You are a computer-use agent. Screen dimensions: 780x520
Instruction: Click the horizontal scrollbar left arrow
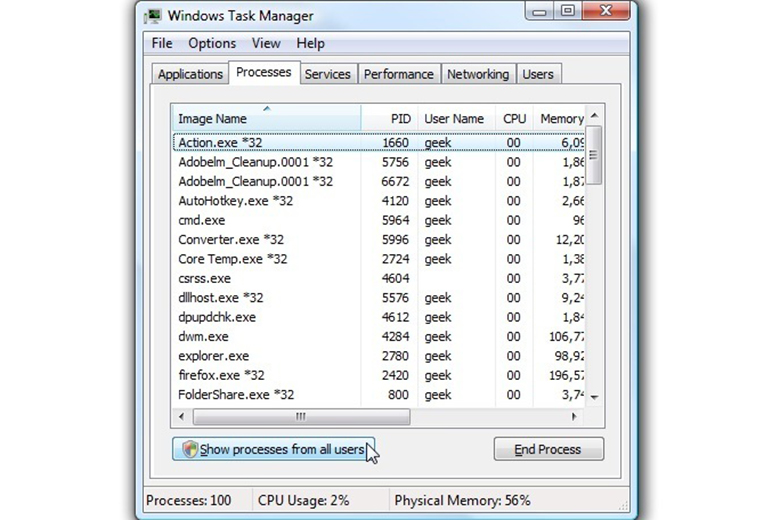(x=182, y=416)
